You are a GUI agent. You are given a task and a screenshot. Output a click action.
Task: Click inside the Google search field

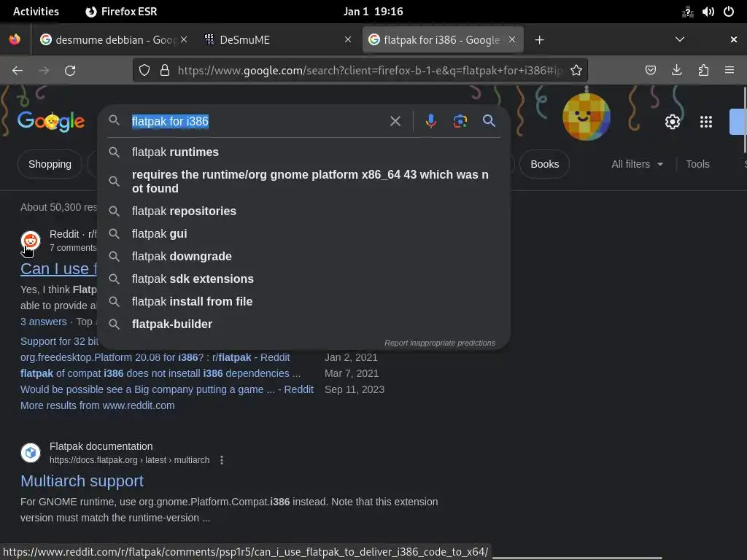pos(258,121)
